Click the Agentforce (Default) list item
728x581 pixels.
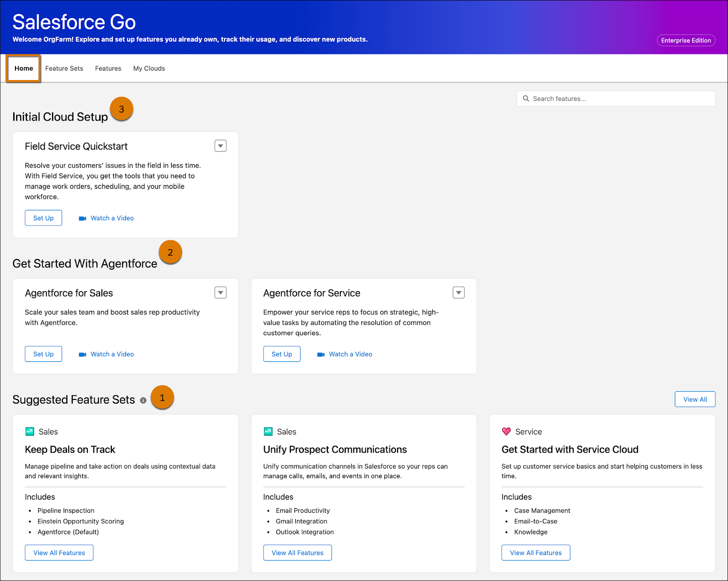(x=68, y=532)
